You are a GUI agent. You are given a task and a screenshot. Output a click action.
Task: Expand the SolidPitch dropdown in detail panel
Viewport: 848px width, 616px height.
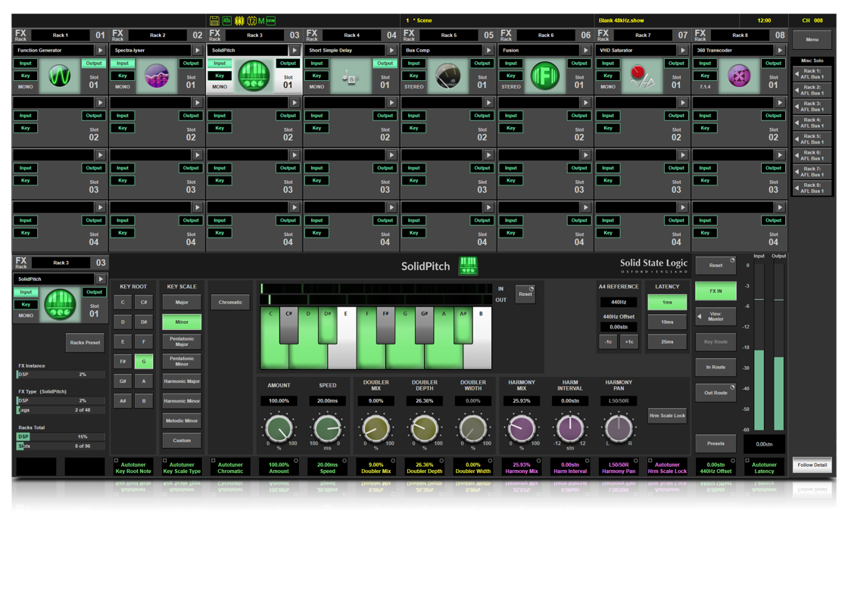(101, 278)
